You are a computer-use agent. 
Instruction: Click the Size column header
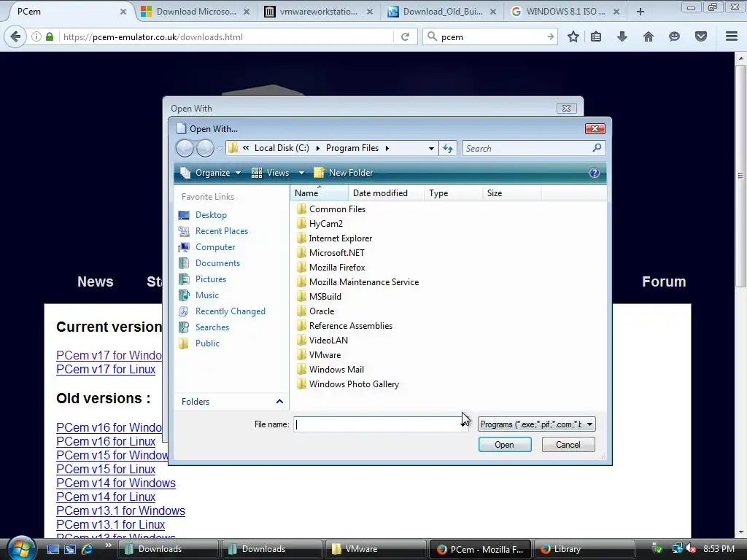[511, 192]
